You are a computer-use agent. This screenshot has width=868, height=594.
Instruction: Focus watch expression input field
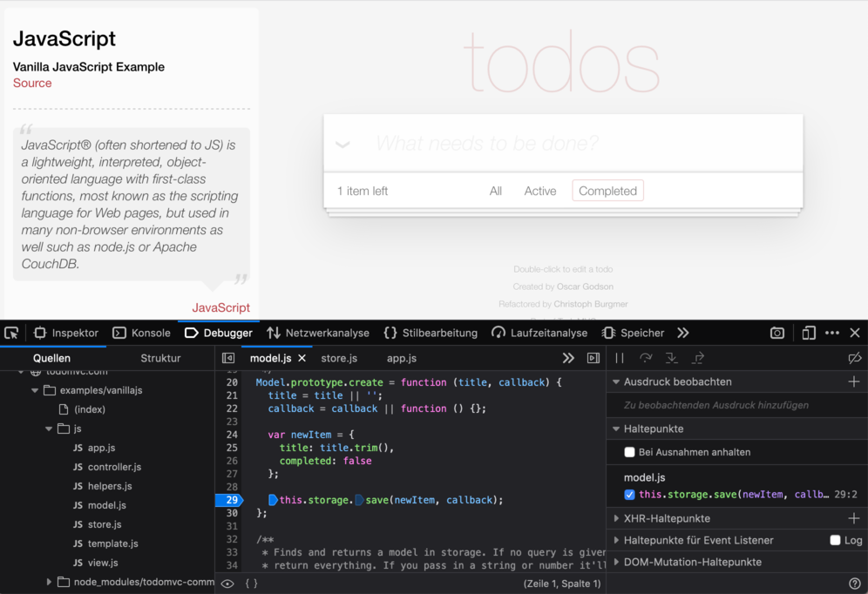pyautogui.click(x=736, y=405)
